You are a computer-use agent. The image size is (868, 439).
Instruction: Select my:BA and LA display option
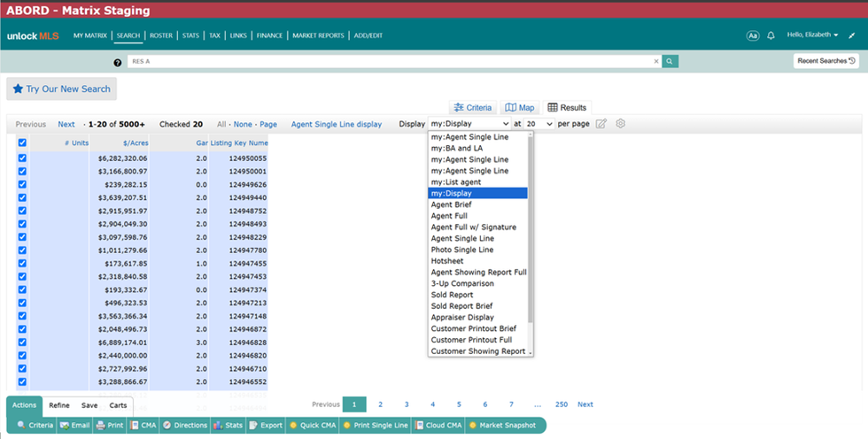pyautogui.click(x=477, y=148)
